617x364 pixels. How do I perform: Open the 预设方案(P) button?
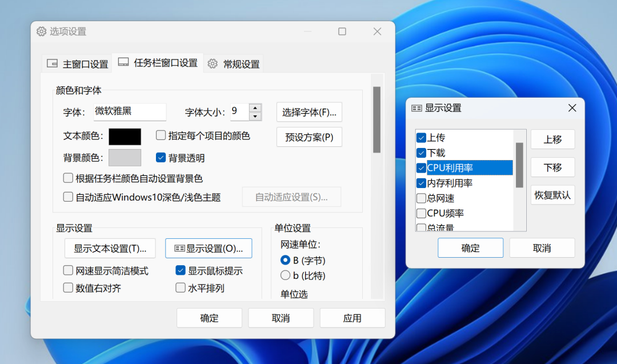309,137
